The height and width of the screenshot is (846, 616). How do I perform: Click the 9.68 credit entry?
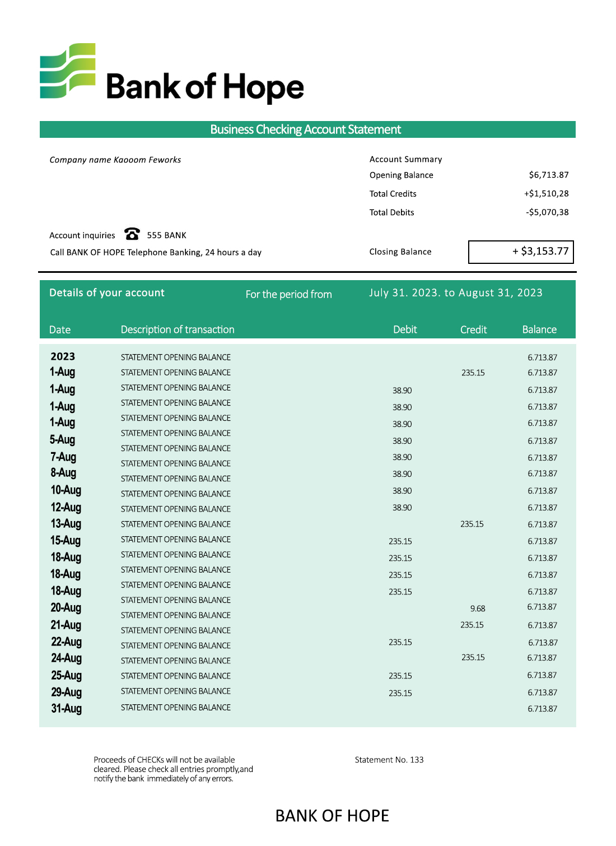coord(478,608)
